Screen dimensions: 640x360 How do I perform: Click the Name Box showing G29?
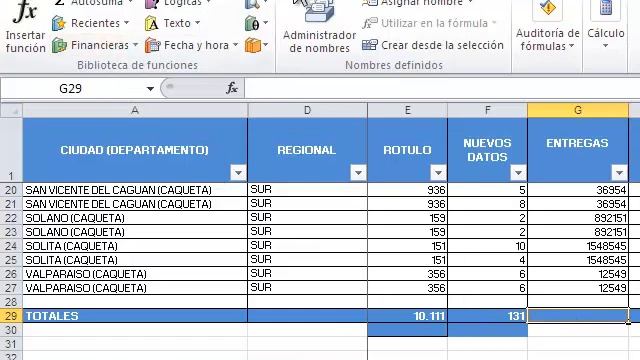pos(70,89)
